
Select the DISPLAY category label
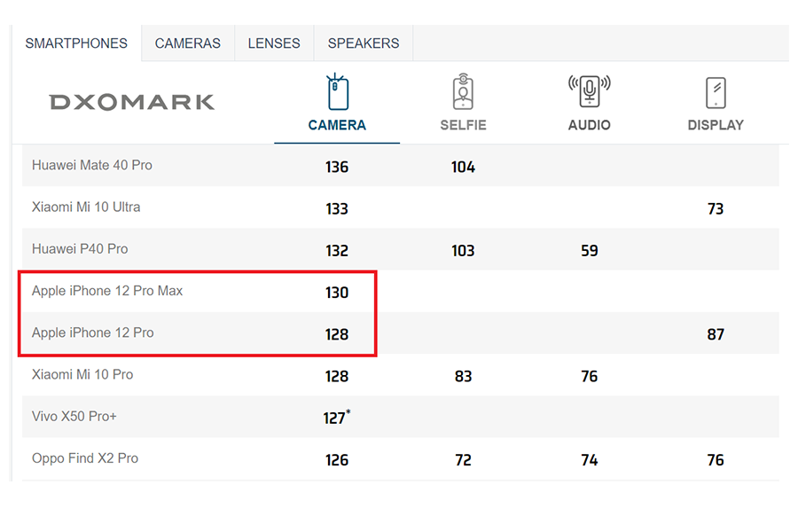click(x=716, y=125)
